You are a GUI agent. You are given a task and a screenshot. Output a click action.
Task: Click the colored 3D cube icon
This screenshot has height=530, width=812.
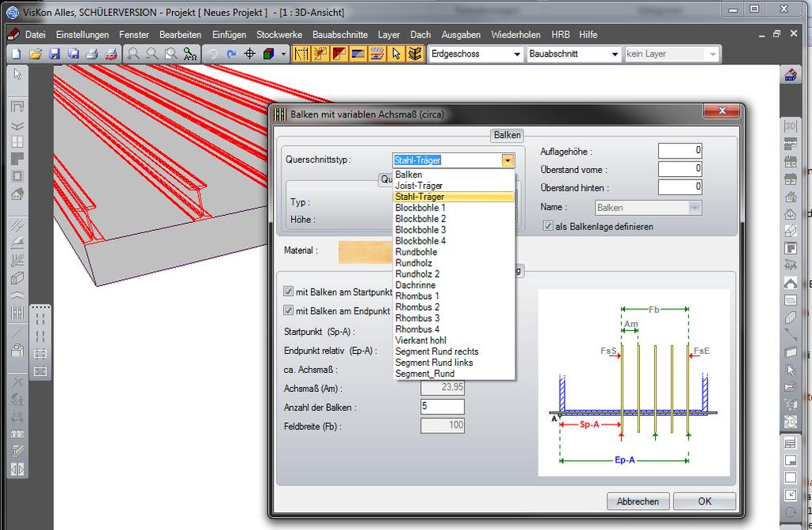pyautogui.click(x=268, y=54)
